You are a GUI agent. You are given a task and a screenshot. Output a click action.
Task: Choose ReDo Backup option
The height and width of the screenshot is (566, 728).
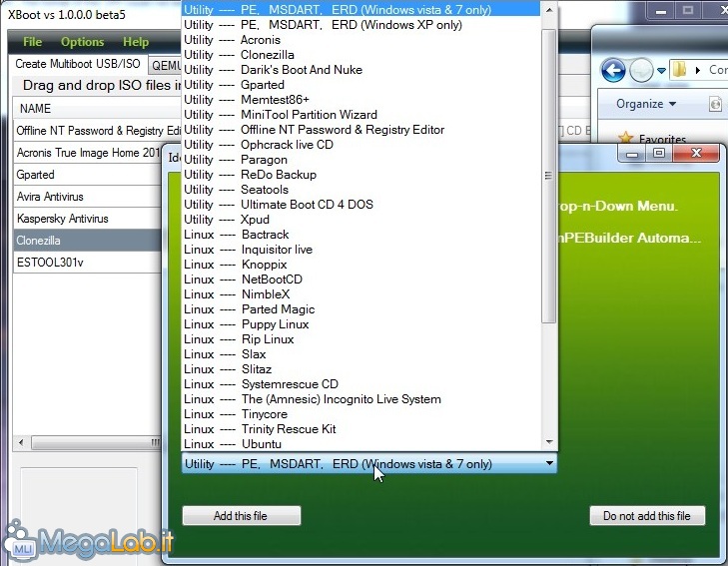click(x=362, y=175)
